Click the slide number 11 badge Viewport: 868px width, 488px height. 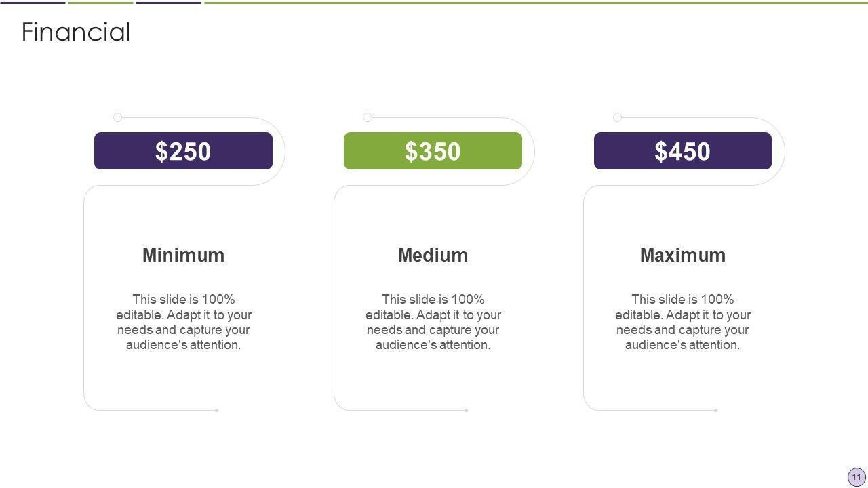[856, 476]
